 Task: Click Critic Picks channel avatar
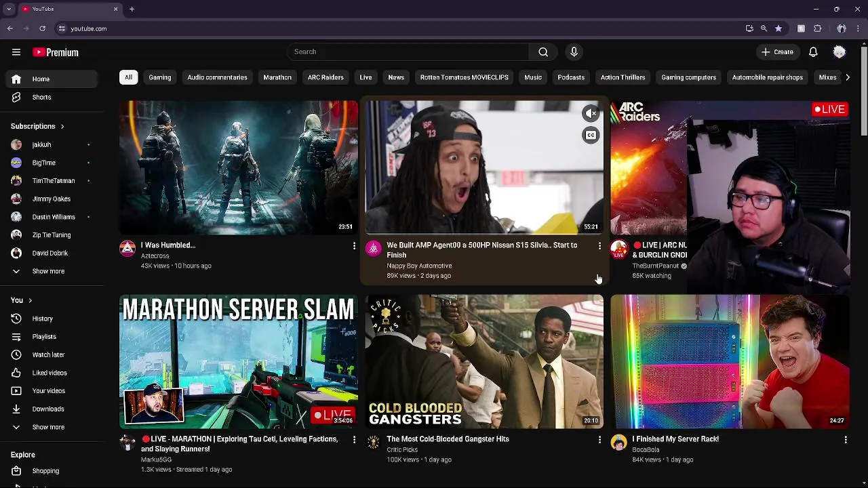pyautogui.click(x=373, y=443)
